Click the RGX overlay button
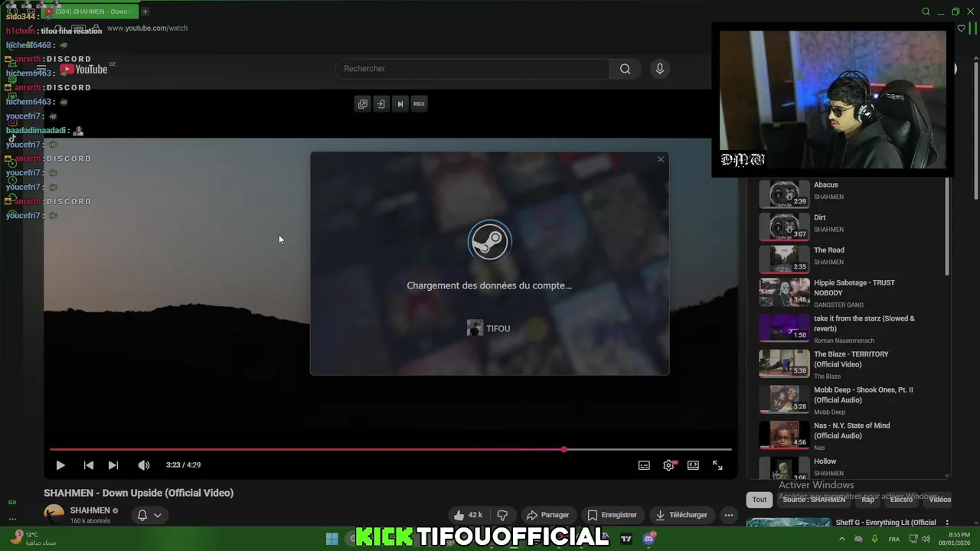 tap(419, 104)
